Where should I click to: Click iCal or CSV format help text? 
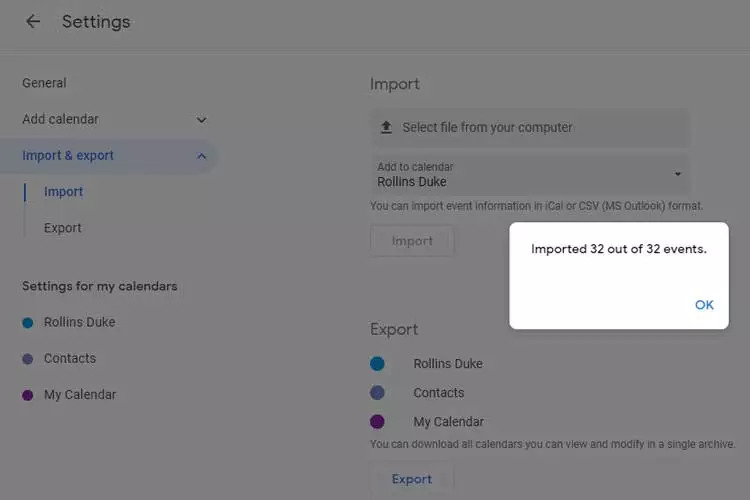[x=536, y=206]
